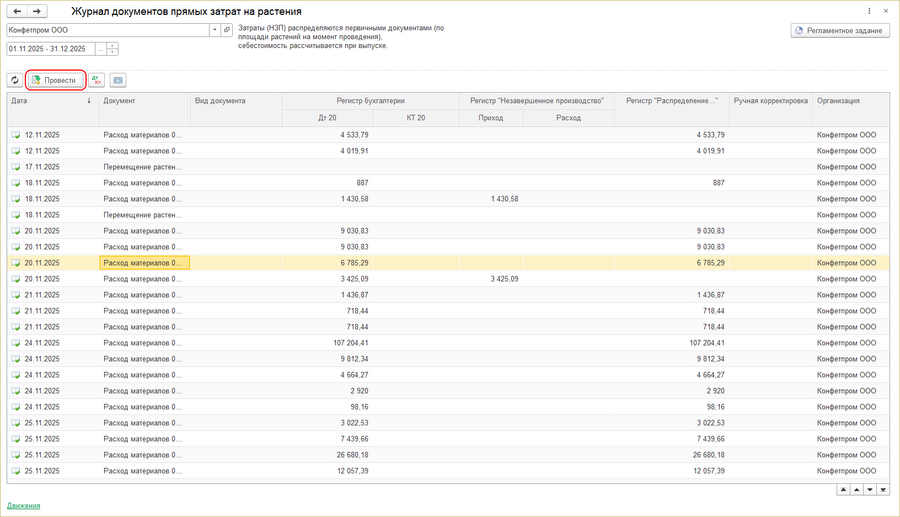Refresh the journal list

[15, 80]
